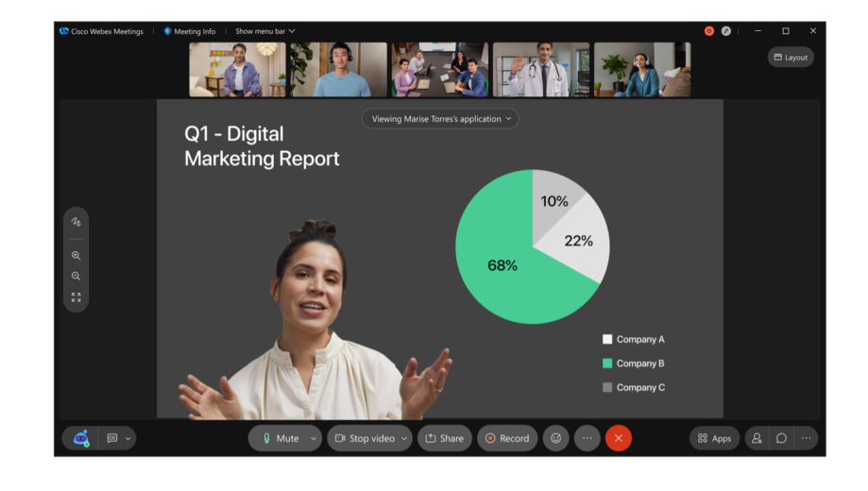This screenshot has height=491, width=868.
Task: Open the participants panel icon
Action: (757, 438)
